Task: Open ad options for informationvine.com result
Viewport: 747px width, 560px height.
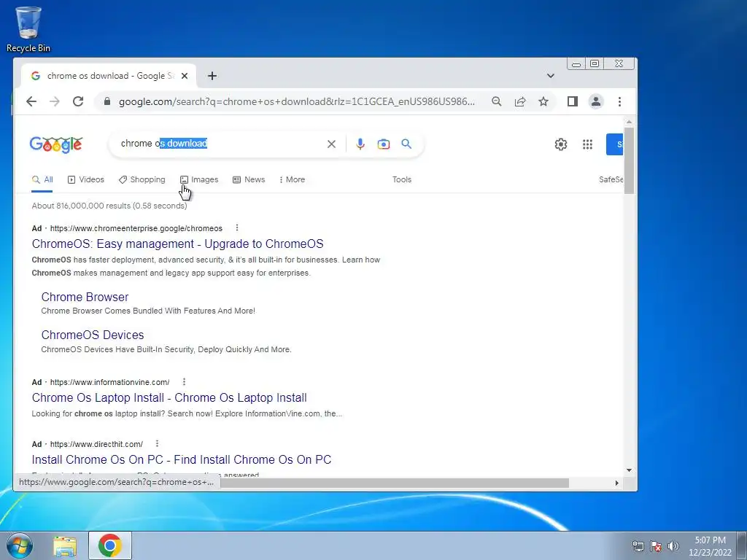Action: [184, 381]
